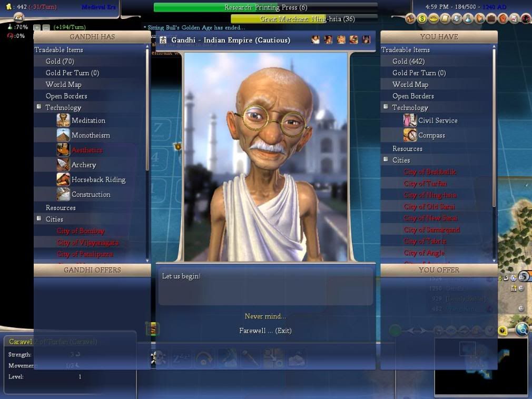Select the Archery technology icon
This screenshot has height=399, width=532.
pos(63,165)
